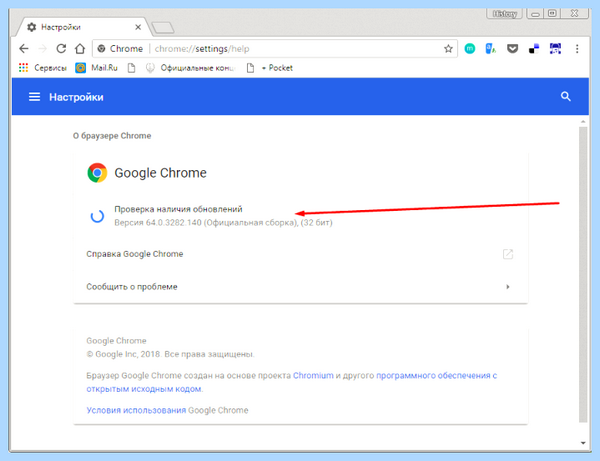This screenshot has height=461, width=600.
Task: Bookmark this page with the star icon
Action: (448, 49)
